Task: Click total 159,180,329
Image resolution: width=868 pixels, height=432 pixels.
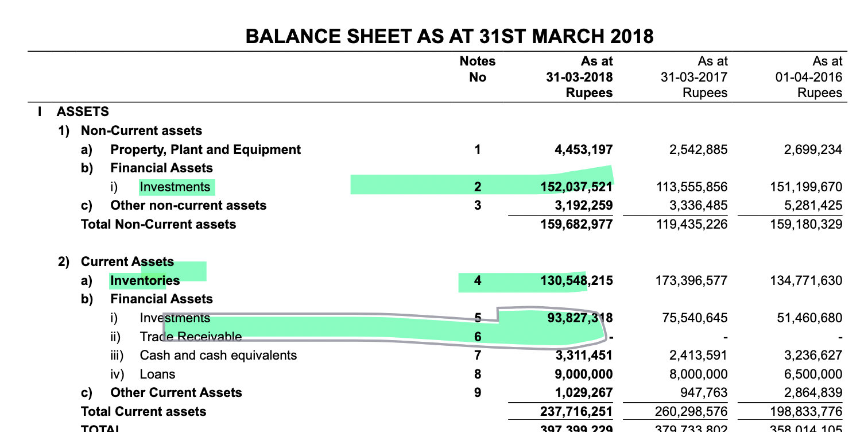Action: pos(807,225)
